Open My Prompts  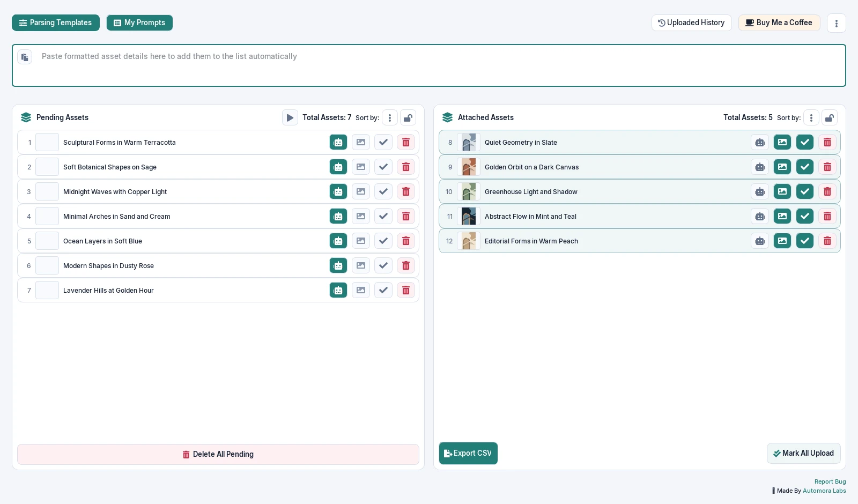tap(139, 23)
